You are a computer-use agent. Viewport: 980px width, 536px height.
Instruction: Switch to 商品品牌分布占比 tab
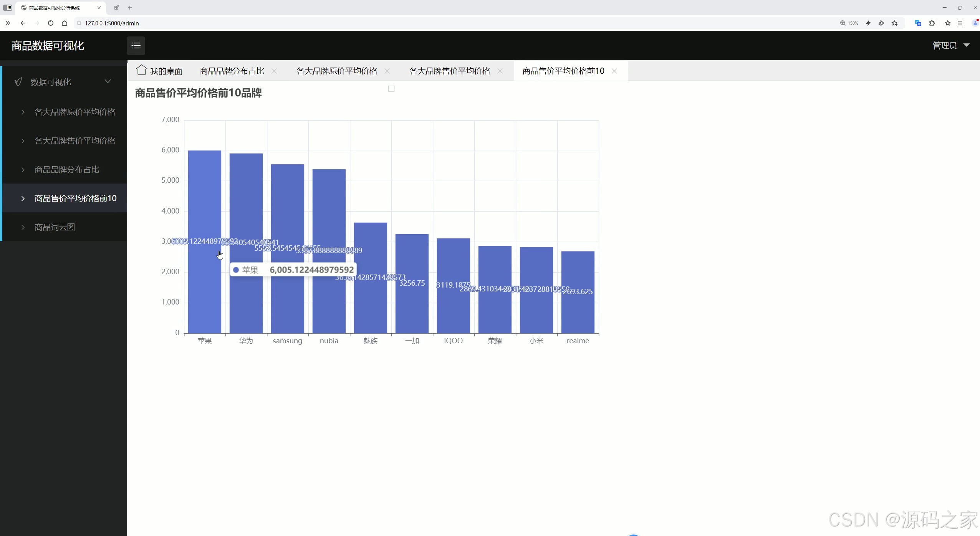tap(232, 71)
